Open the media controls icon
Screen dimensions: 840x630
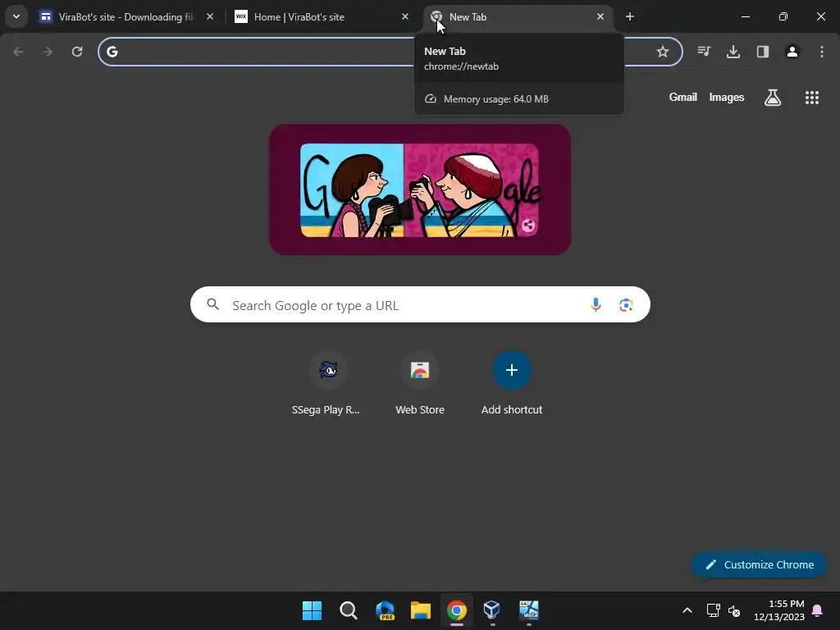coord(704,52)
